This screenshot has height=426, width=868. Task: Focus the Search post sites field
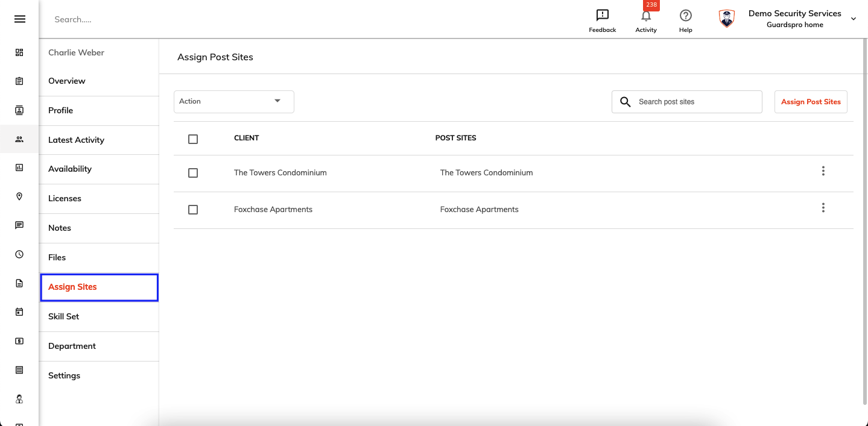pyautogui.click(x=687, y=102)
